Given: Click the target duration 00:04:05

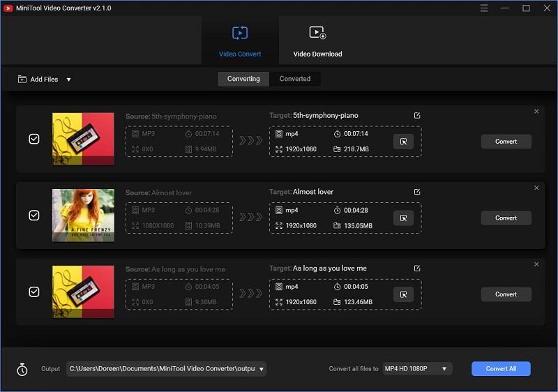Looking at the screenshot, I should click(x=356, y=287).
